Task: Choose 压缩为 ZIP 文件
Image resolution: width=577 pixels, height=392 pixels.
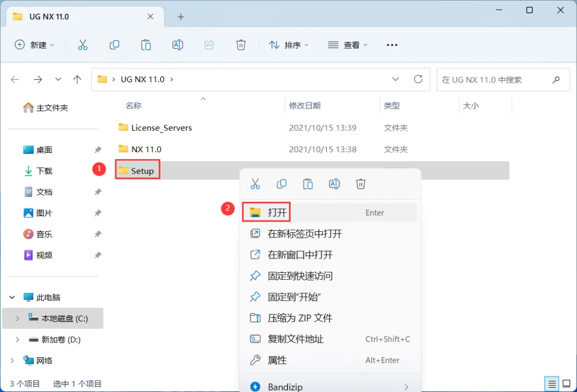Action: pos(330,318)
